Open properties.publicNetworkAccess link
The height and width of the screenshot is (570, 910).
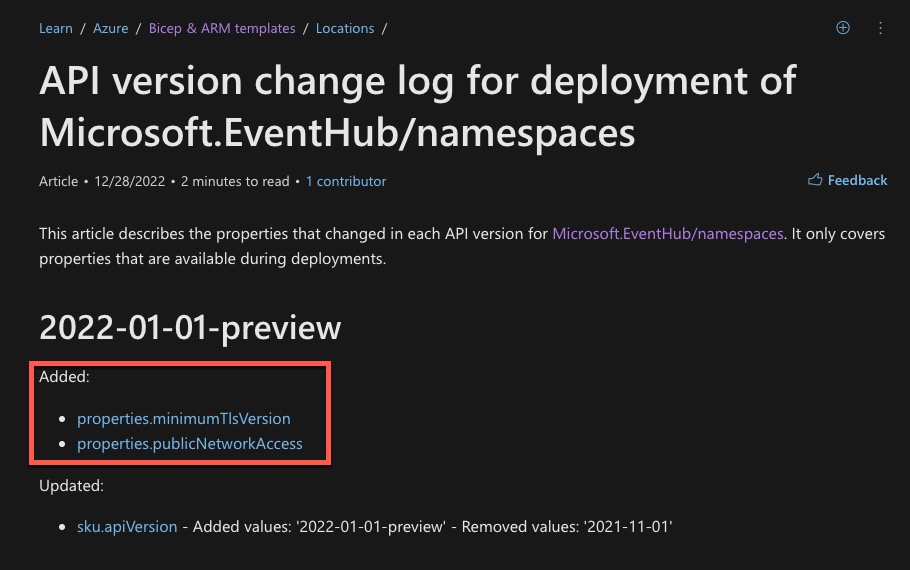click(x=190, y=443)
